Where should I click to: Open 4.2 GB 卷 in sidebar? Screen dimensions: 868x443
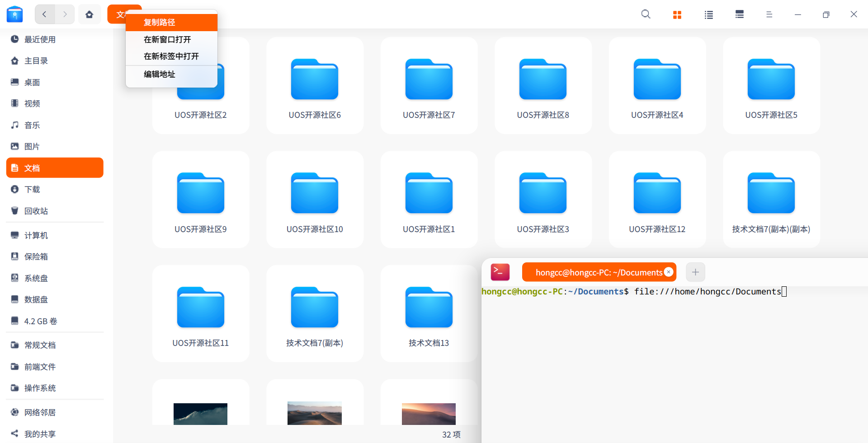click(55, 321)
